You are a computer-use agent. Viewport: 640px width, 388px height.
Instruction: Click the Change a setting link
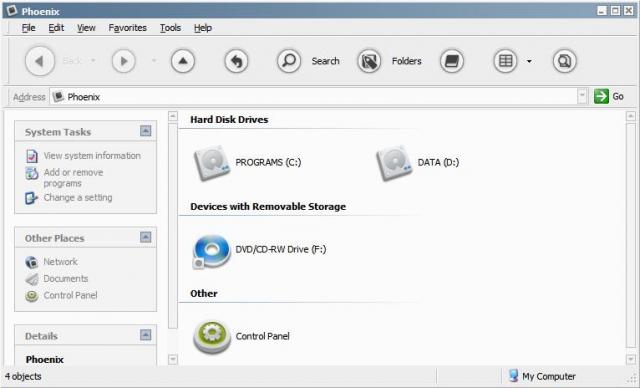(78, 197)
